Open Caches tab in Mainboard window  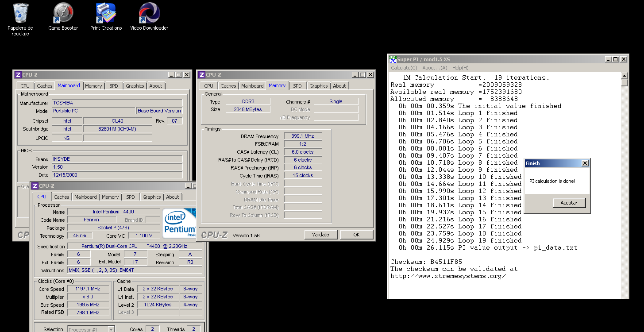[x=45, y=86]
